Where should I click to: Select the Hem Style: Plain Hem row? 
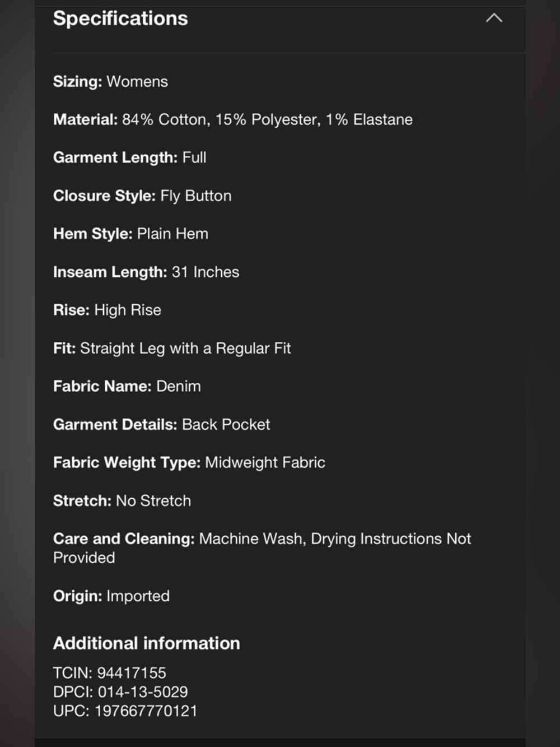click(130, 234)
